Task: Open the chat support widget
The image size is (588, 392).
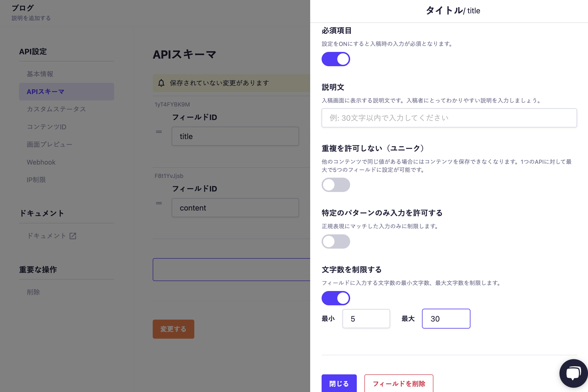Action: pyautogui.click(x=573, y=373)
